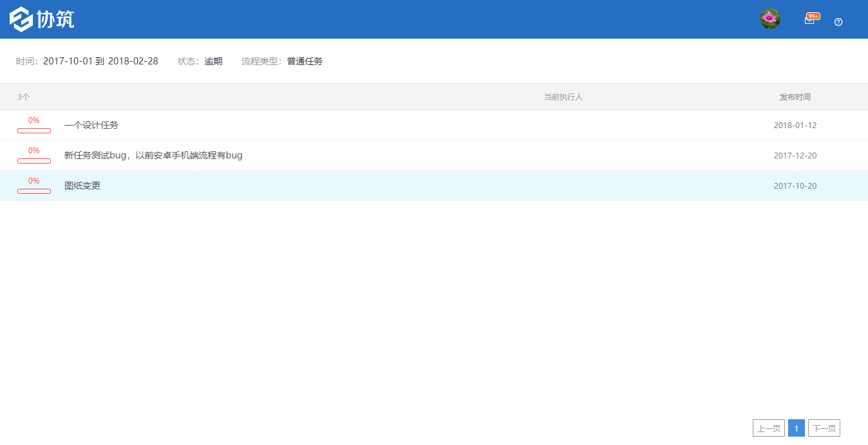Click 0% progress bar of 图纸变更

point(34,191)
